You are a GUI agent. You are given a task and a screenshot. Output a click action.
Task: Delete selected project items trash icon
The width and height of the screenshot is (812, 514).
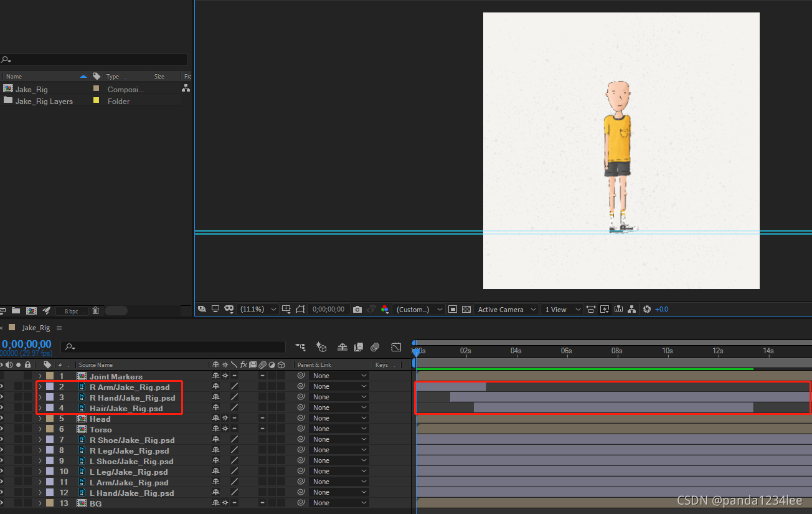(x=95, y=310)
